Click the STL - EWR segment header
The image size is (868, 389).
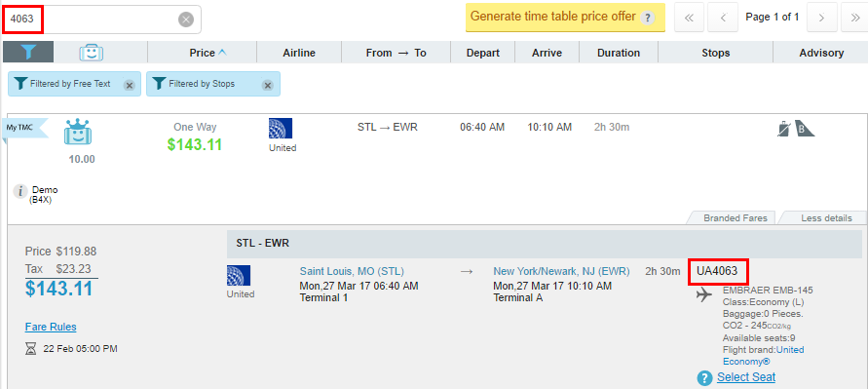(x=545, y=244)
